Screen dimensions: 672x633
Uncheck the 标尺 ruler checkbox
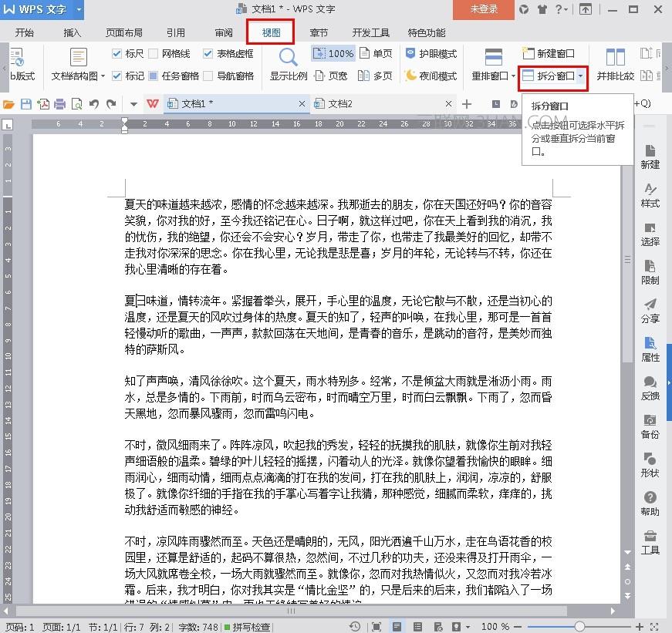(117, 54)
